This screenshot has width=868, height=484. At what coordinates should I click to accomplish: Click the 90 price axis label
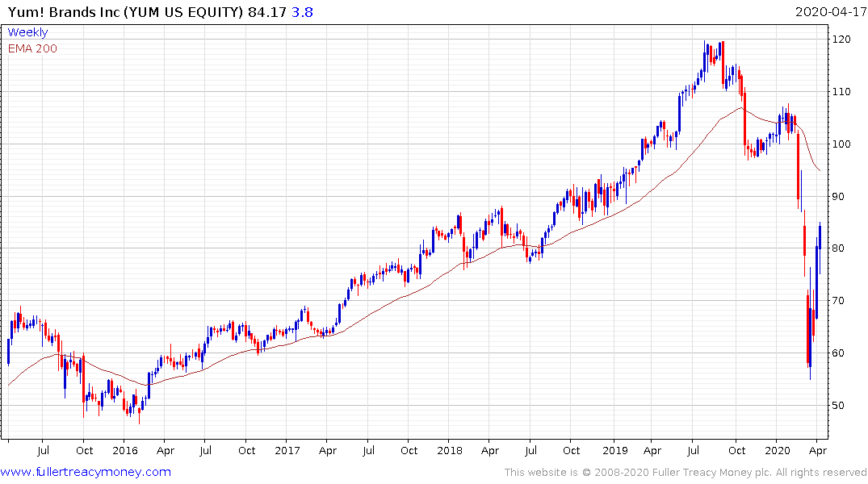[838, 196]
